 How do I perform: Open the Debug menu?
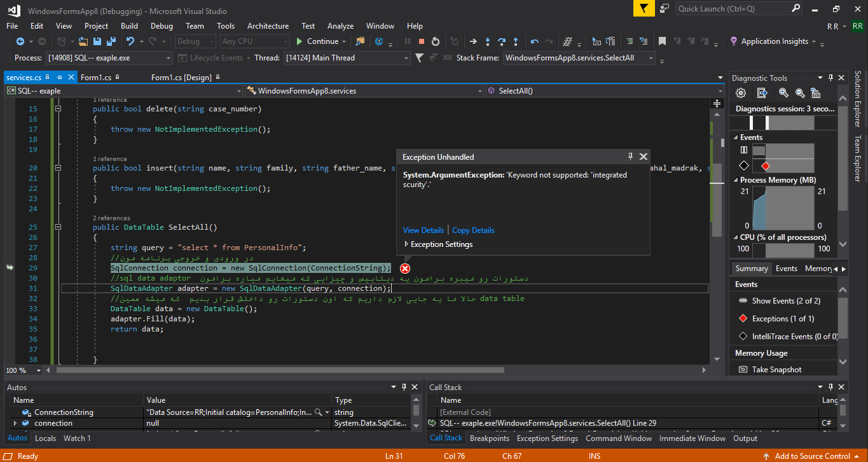(x=162, y=26)
